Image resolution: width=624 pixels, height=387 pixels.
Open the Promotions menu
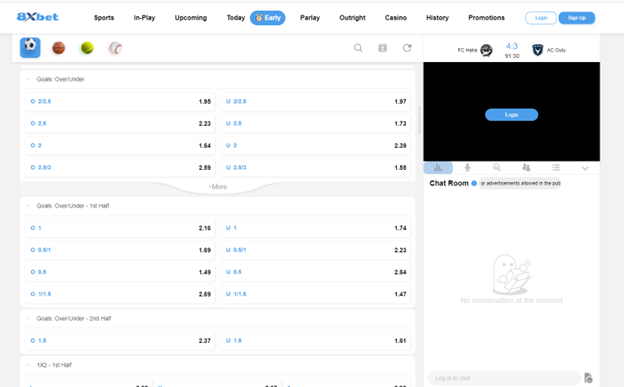pyautogui.click(x=486, y=18)
